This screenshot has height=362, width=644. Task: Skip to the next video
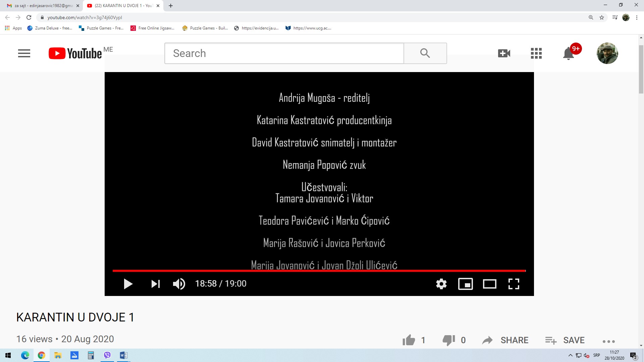[x=155, y=284]
